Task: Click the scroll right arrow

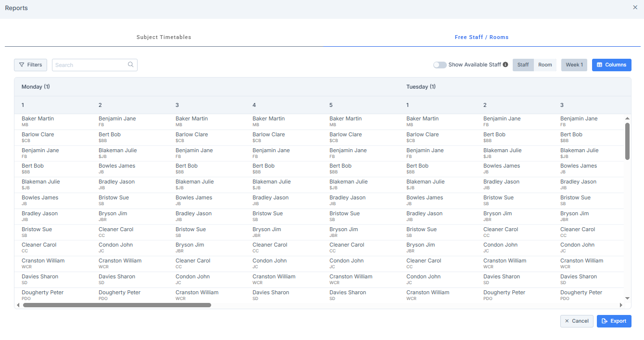Action: coord(621,305)
